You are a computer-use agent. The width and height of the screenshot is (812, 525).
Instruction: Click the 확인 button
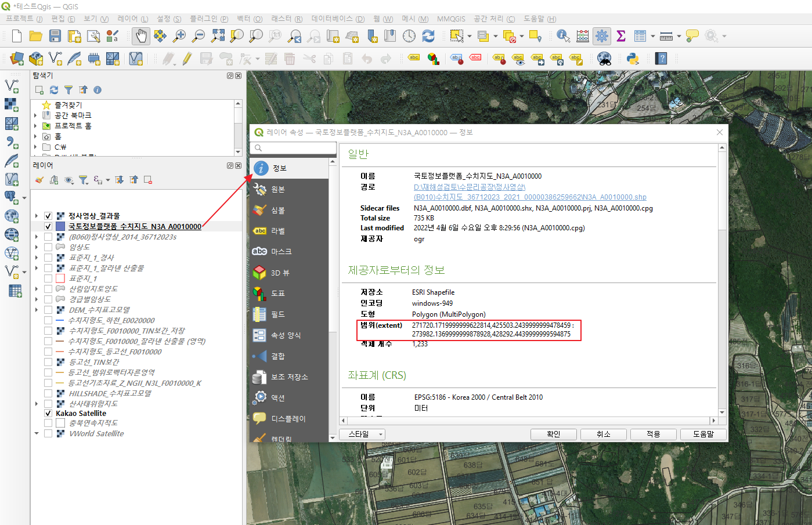(554, 434)
